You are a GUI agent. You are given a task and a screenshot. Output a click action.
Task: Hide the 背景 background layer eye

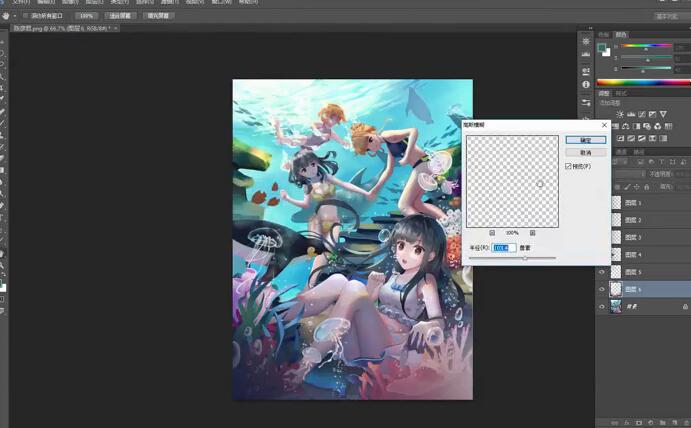click(x=602, y=306)
